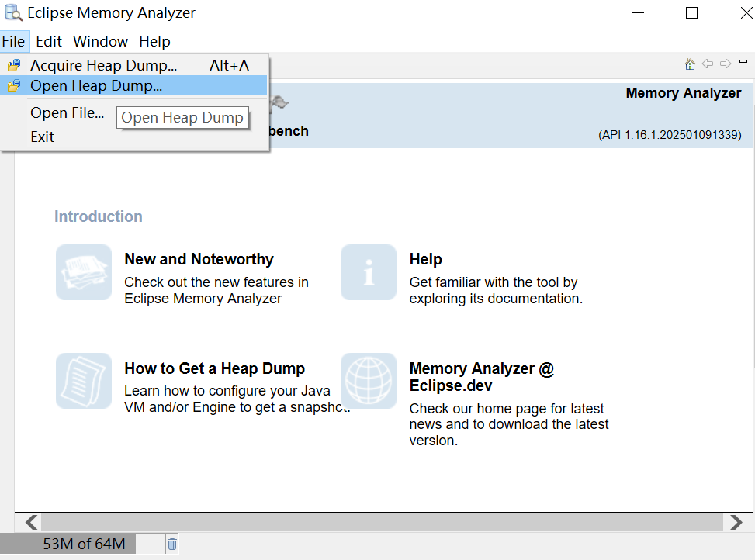Open the Edit menu
The width and height of the screenshot is (755, 560).
pyautogui.click(x=49, y=41)
